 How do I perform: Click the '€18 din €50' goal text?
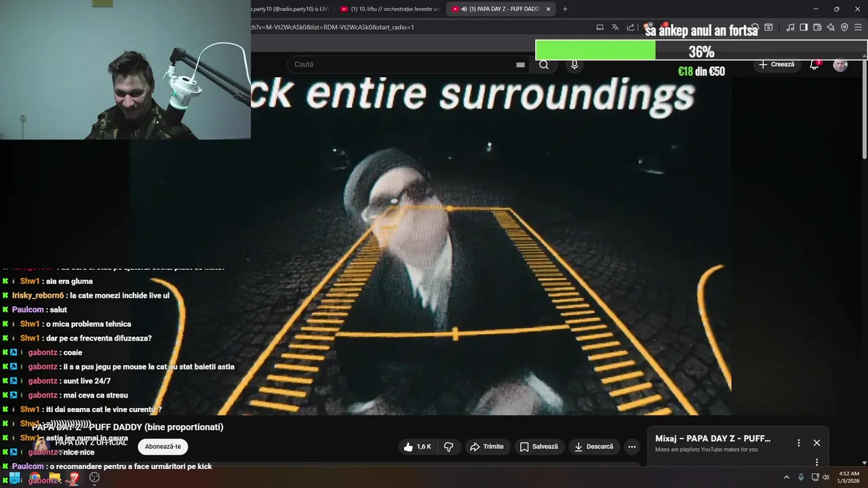click(701, 71)
